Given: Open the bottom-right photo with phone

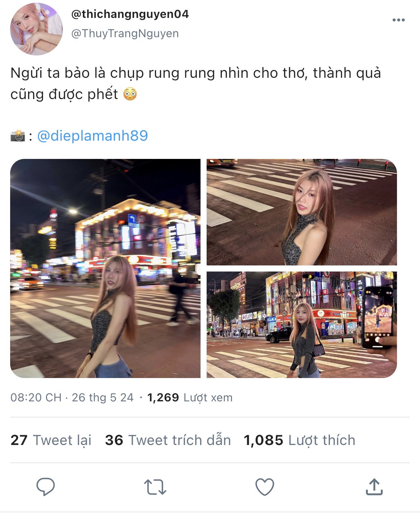Looking at the screenshot, I should coord(302,325).
